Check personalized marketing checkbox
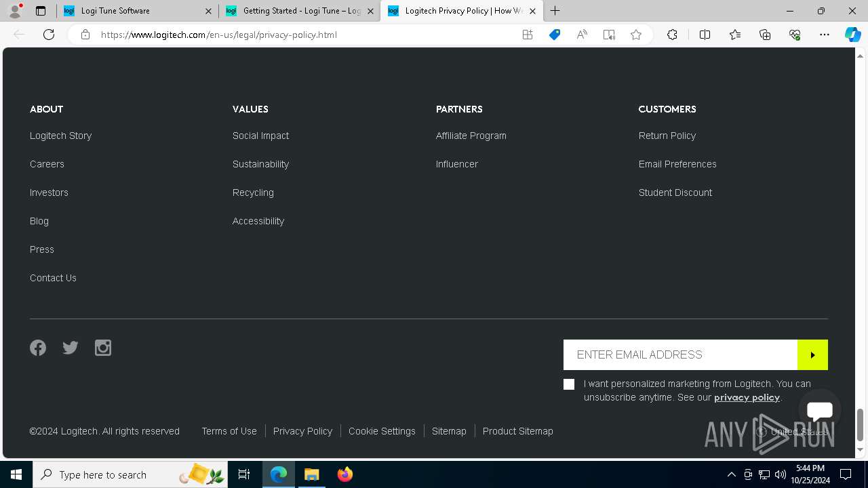 pyautogui.click(x=569, y=384)
